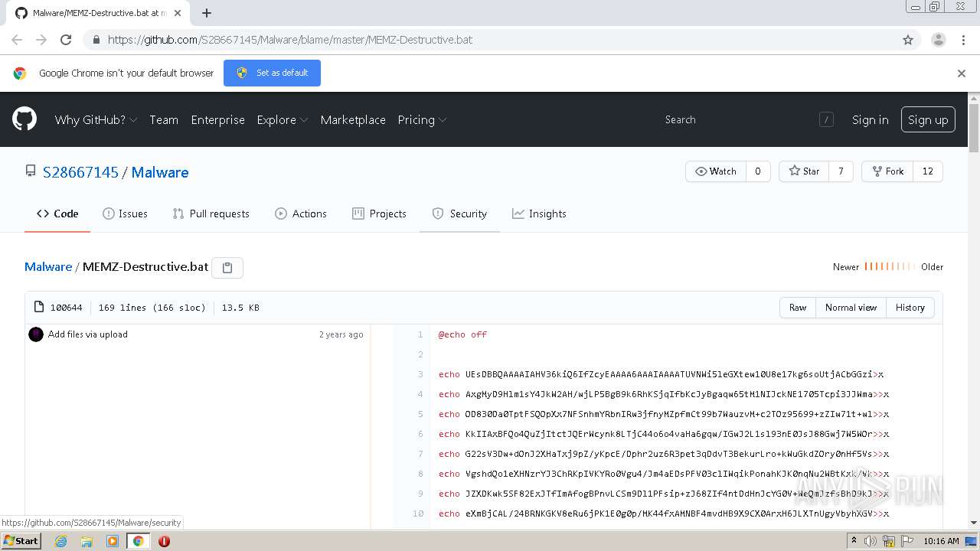The height and width of the screenshot is (551, 980).
Task: Switch to the Projects tab
Action: point(379,214)
